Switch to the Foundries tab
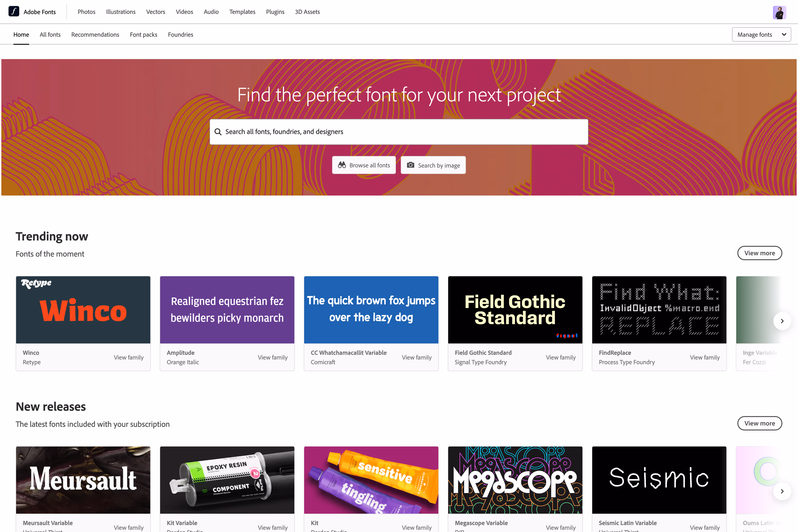 pos(180,35)
